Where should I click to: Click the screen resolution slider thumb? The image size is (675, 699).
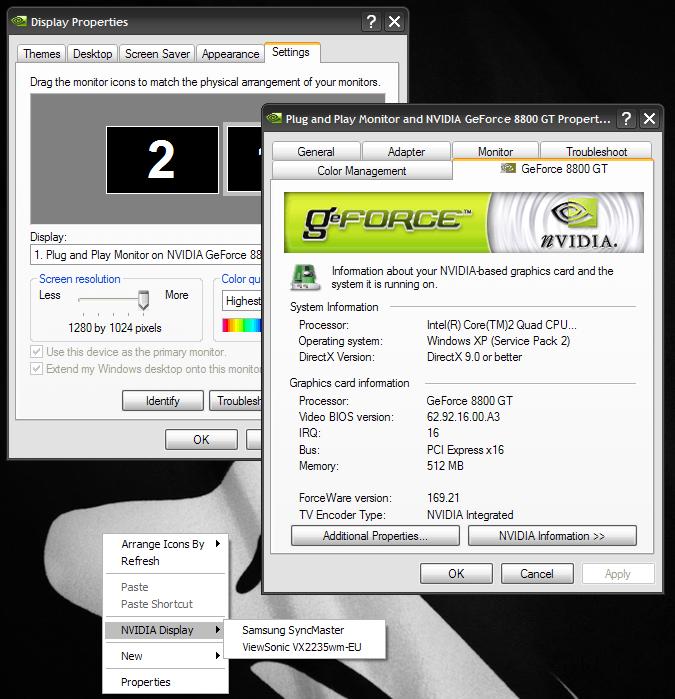click(x=143, y=299)
